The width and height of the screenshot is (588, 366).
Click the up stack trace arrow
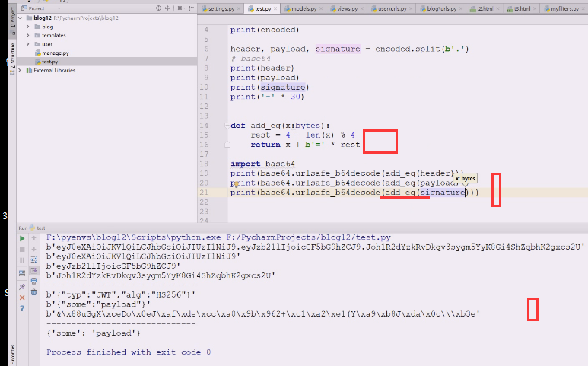coord(33,238)
